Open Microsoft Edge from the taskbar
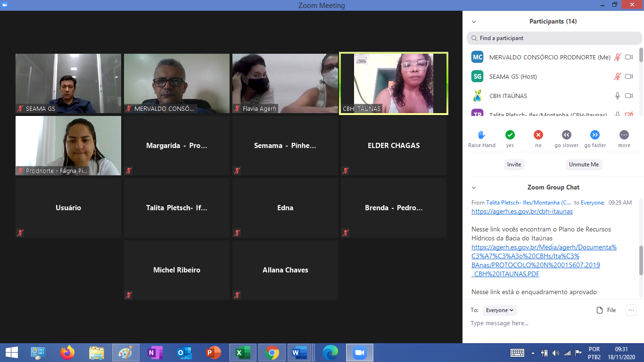The image size is (644, 362). point(330,353)
